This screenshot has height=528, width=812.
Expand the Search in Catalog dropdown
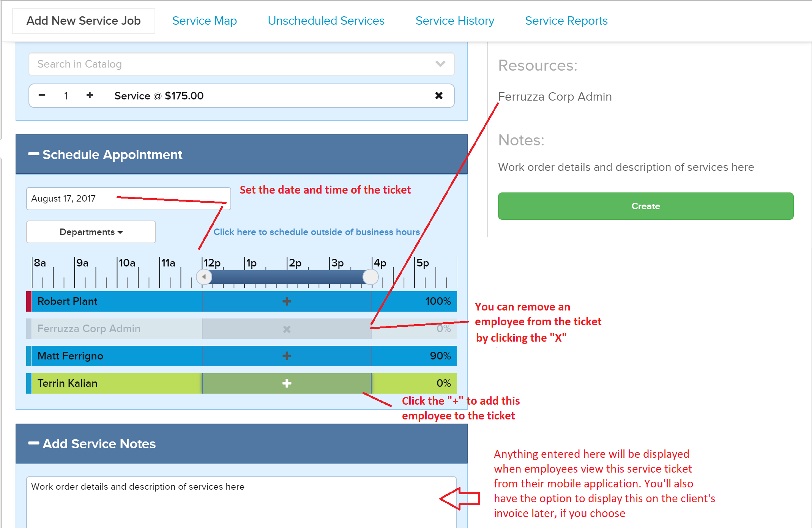click(x=440, y=64)
